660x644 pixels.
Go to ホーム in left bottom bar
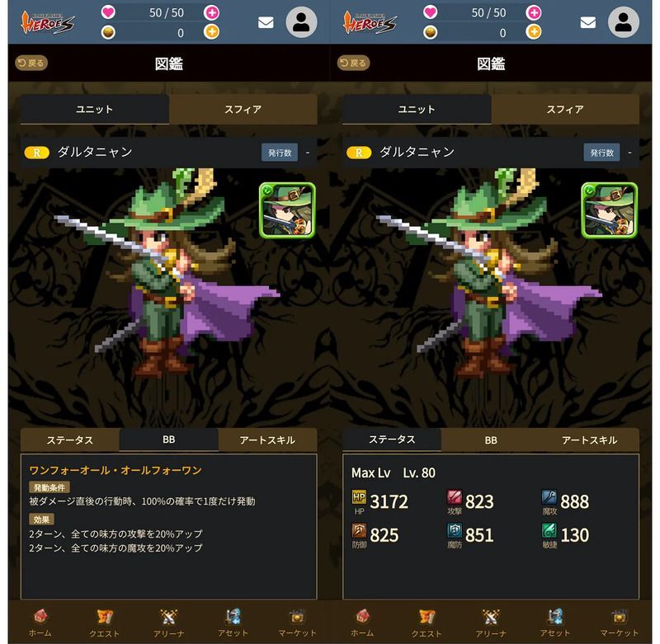[x=40, y=623]
